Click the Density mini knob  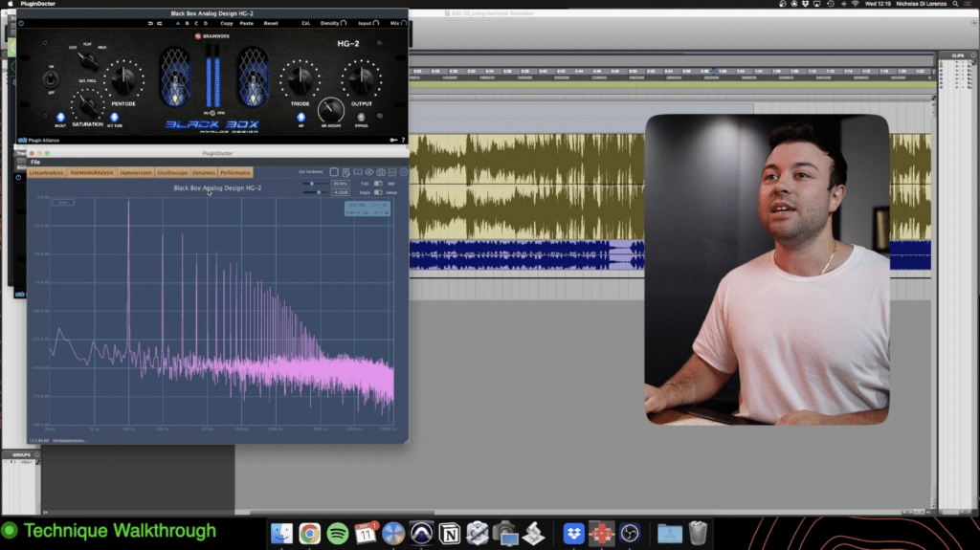click(x=344, y=23)
